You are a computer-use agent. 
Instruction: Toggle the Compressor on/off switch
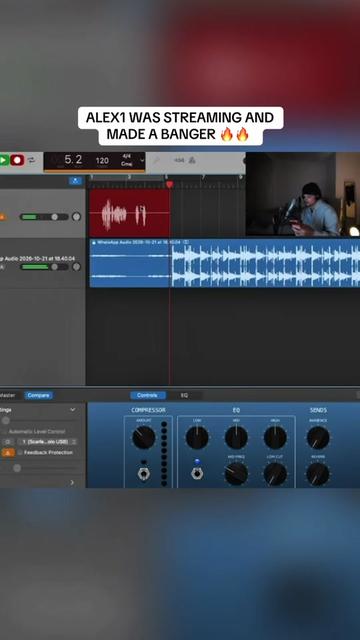pyautogui.click(x=143, y=473)
